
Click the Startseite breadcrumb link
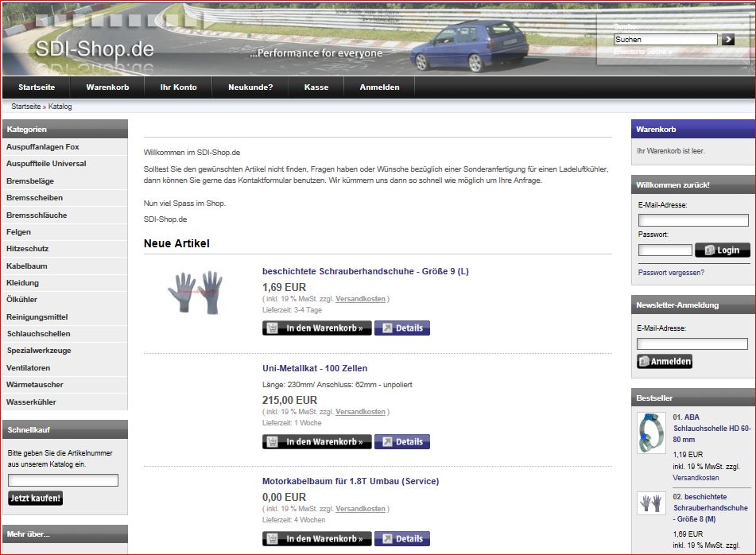[26, 106]
